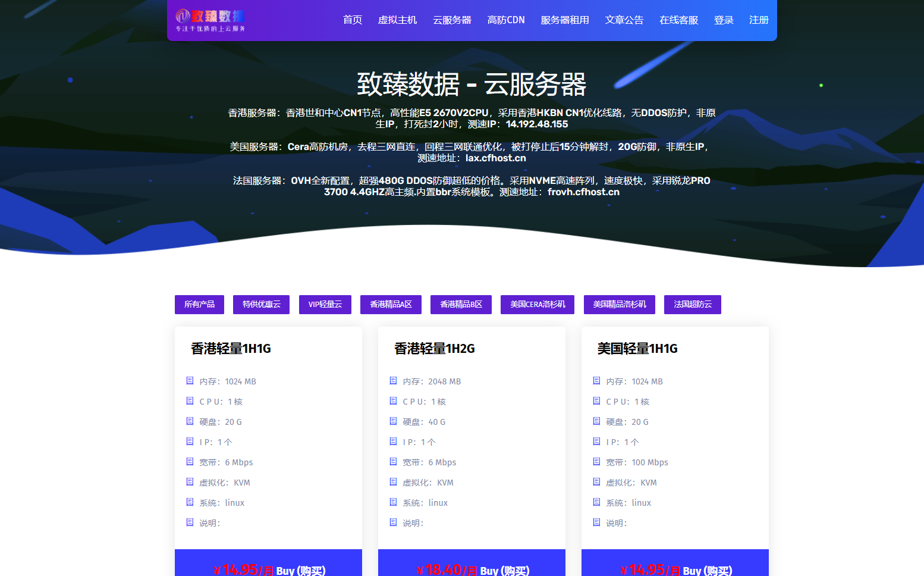Contact support via 在线客服 link
The height and width of the screenshot is (576, 924).
pyautogui.click(x=679, y=20)
